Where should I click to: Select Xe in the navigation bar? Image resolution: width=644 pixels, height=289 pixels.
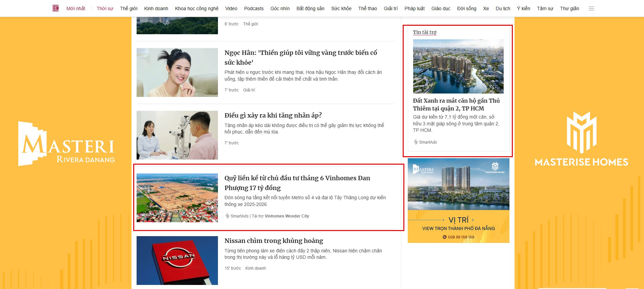point(486,8)
